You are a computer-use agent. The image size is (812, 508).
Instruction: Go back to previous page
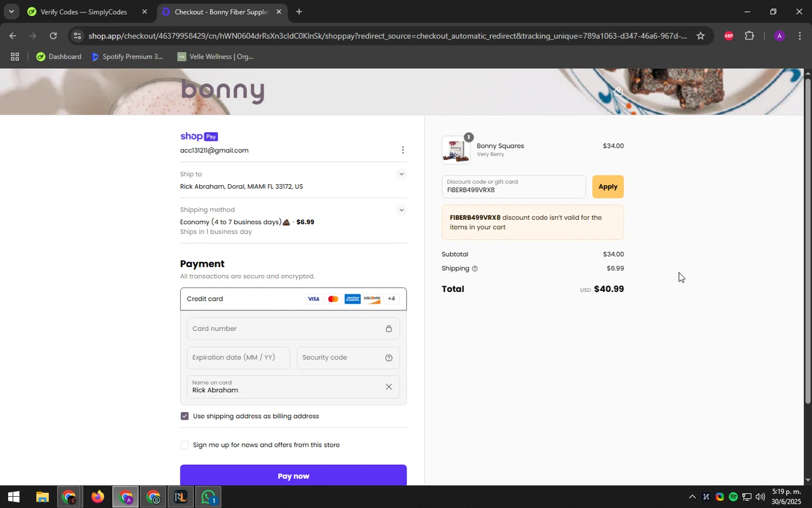click(x=13, y=36)
